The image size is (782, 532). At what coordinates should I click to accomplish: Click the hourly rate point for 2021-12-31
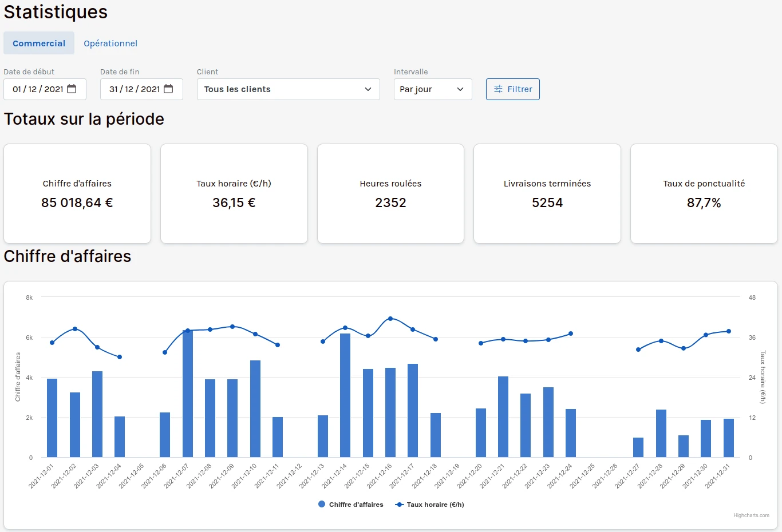(729, 331)
